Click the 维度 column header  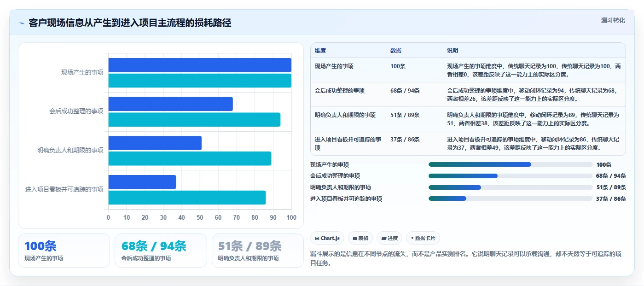tap(320, 51)
